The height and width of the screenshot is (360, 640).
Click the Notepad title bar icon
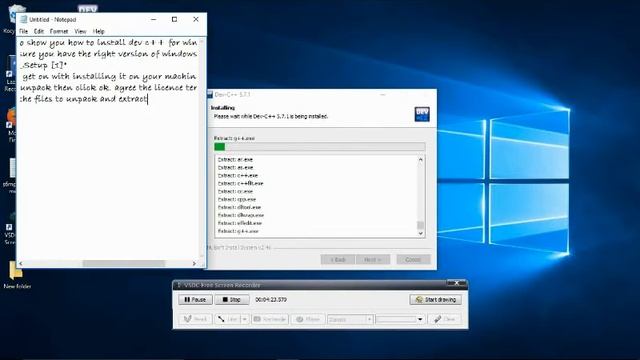tap(24, 19)
